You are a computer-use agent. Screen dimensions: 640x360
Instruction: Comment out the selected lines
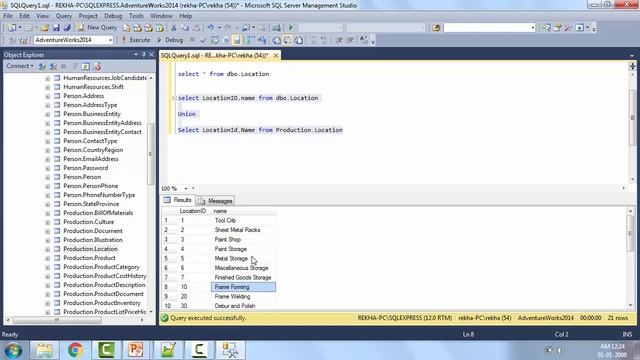[x=313, y=40]
